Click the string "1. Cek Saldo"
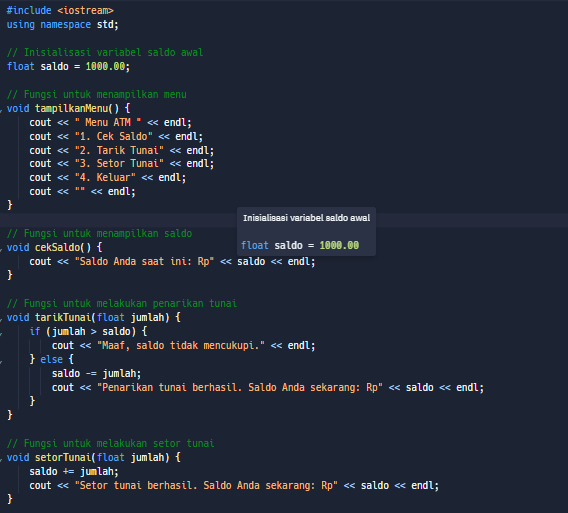The width and height of the screenshot is (568, 513). click(x=113, y=137)
